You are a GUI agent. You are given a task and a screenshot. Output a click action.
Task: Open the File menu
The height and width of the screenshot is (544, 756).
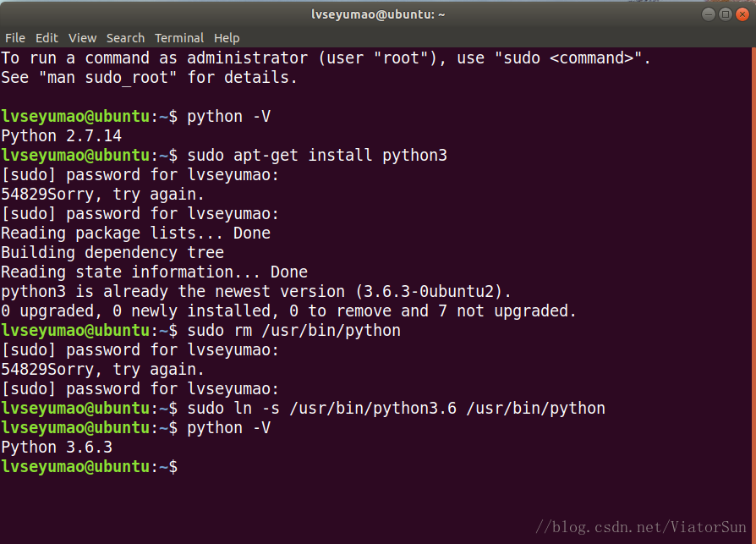15,38
